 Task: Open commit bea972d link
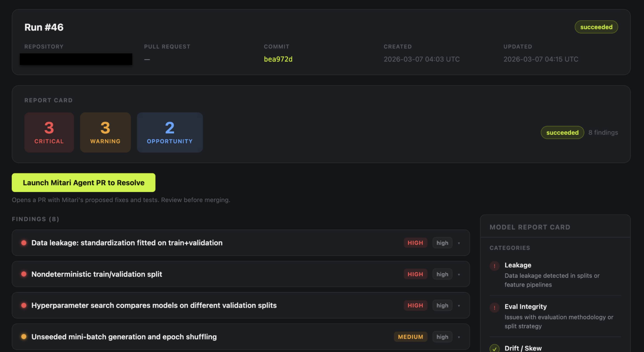click(278, 59)
